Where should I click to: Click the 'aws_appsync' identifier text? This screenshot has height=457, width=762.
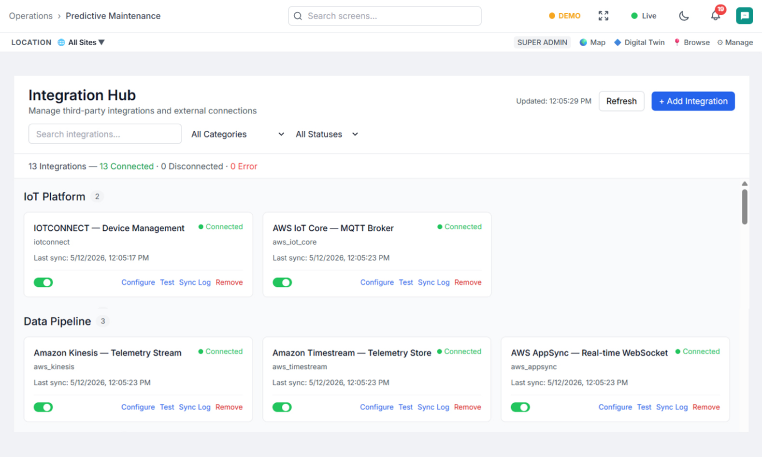pyautogui.click(x=534, y=367)
